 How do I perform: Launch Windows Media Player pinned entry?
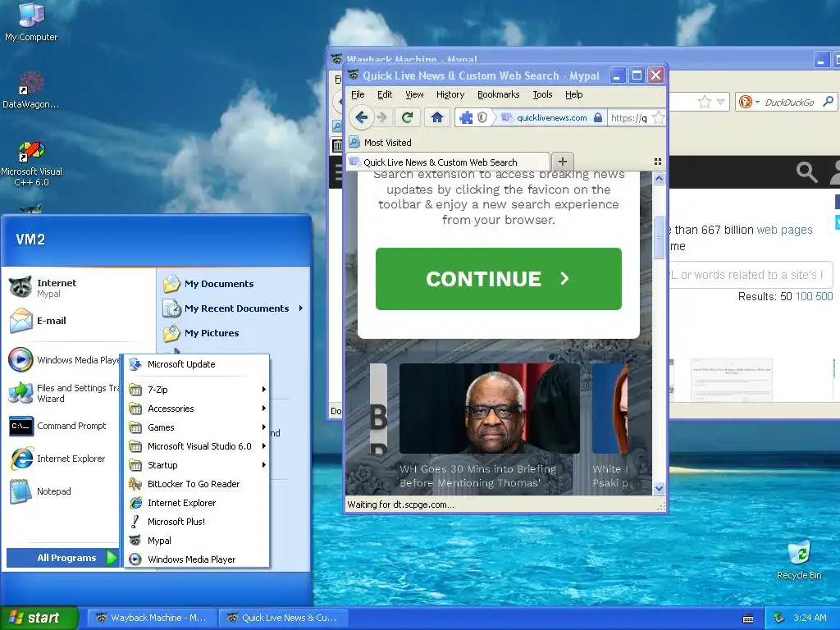tap(63, 359)
